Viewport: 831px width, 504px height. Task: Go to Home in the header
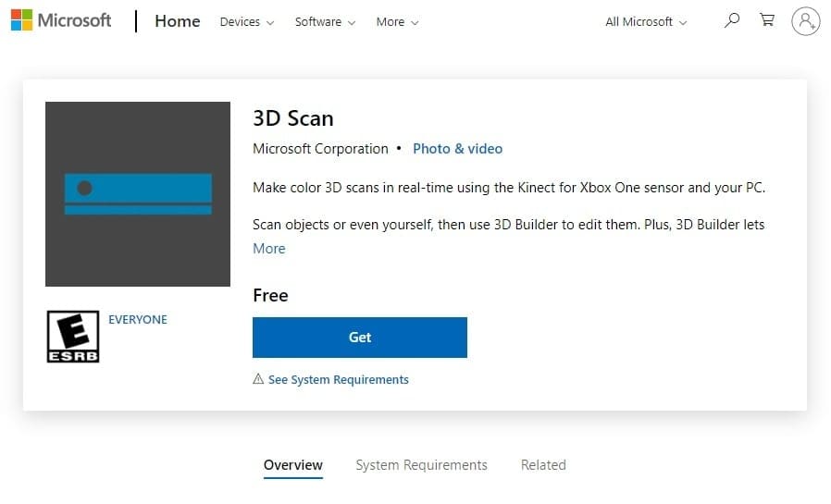[178, 21]
